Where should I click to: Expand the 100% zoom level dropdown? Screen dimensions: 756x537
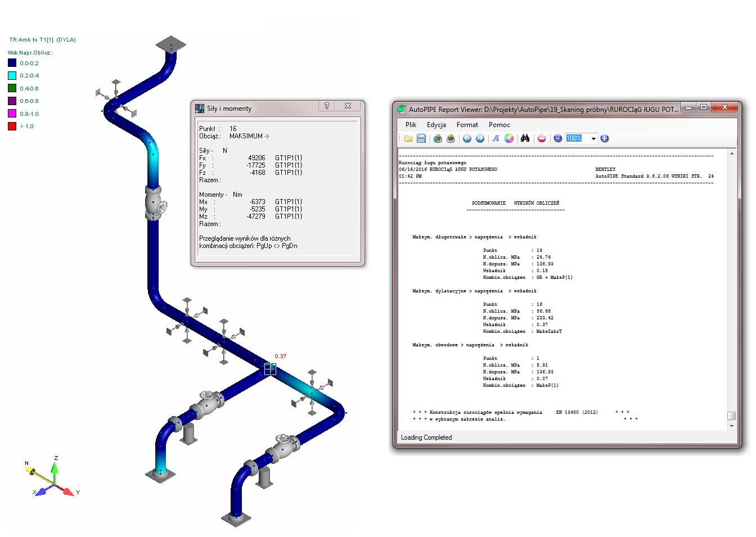[x=593, y=139]
